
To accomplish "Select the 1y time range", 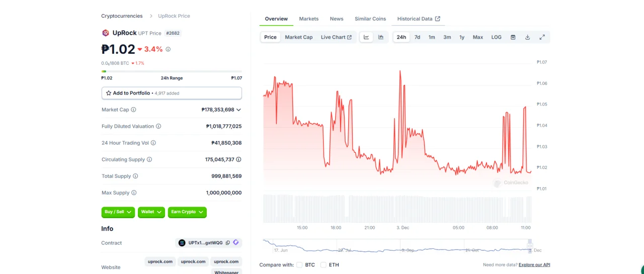I will [x=462, y=37].
